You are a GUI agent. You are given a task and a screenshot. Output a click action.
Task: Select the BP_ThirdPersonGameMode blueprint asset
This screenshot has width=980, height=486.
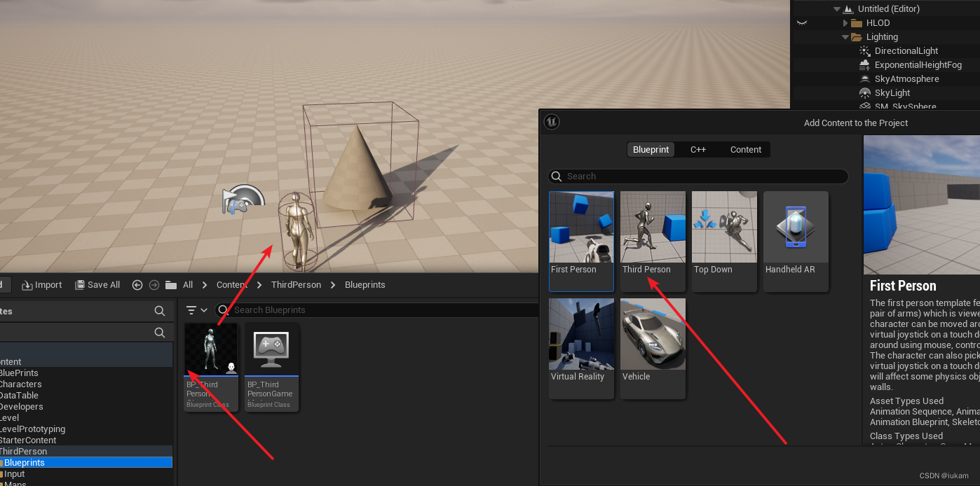(x=272, y=367)
